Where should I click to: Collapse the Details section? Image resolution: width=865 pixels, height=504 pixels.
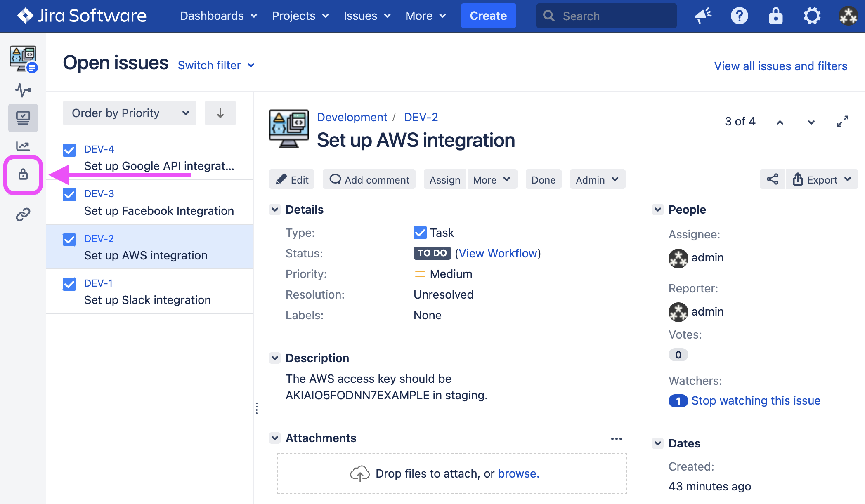[x=275, y=210]
